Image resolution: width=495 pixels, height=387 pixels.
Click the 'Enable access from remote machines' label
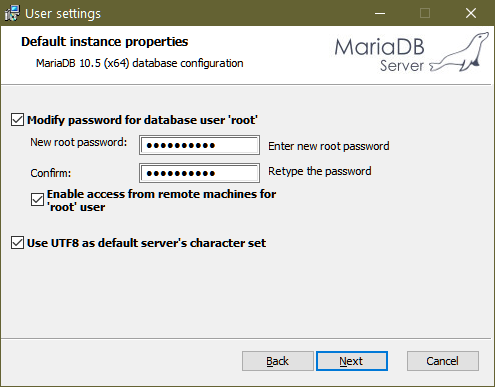coord(161,200)
